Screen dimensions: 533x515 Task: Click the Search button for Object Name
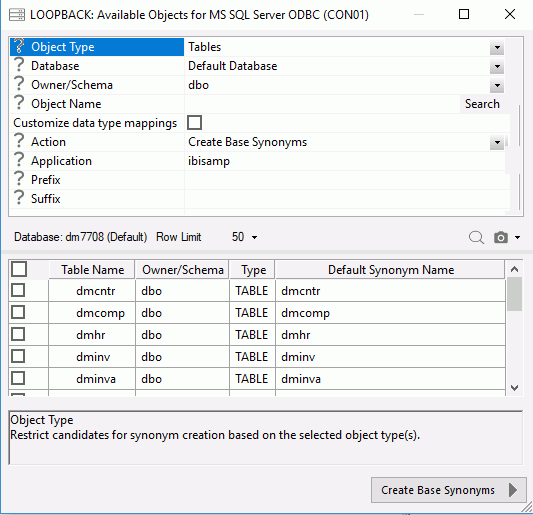482,104
